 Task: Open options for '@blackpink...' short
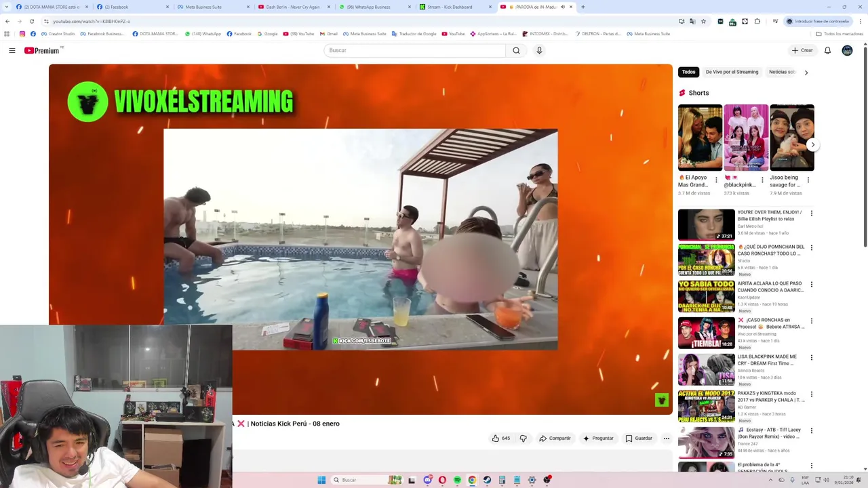(x=762, y=180)
